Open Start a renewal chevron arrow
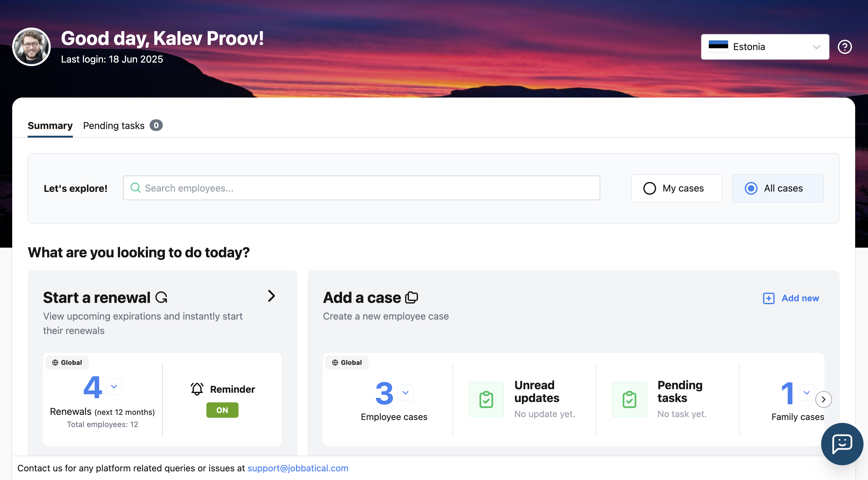The height and width of the screenshot is (480, 868). click(x=271, y=296)
